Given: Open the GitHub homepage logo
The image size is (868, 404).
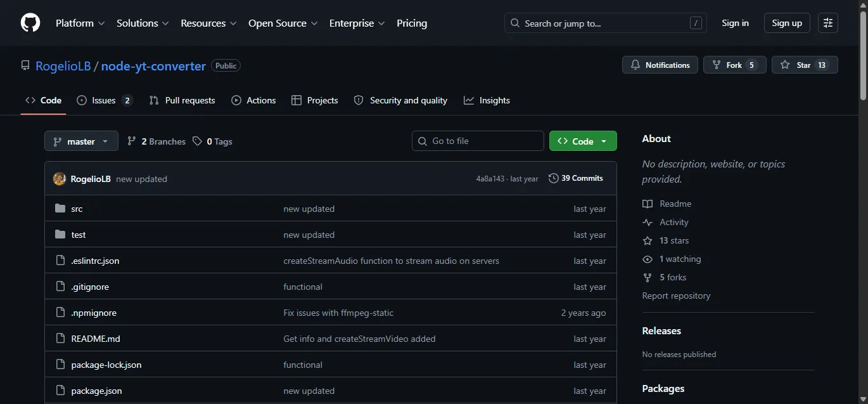Looking at the screenshot, I should [30, 23].
